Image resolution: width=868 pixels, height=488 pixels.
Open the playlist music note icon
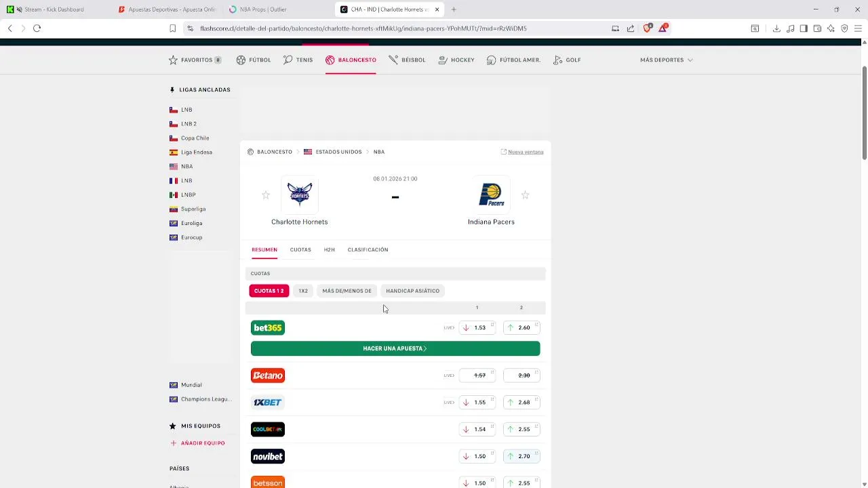[791, 28]
